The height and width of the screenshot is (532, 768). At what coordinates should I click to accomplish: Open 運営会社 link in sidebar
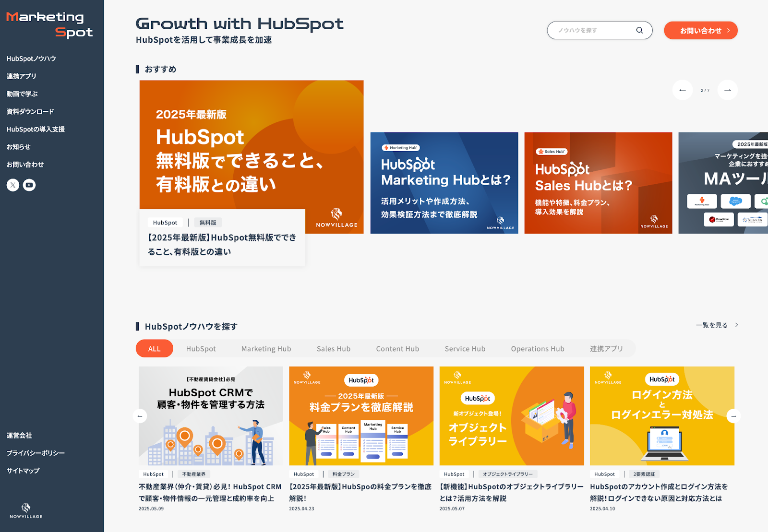click(x=19, y=436)
